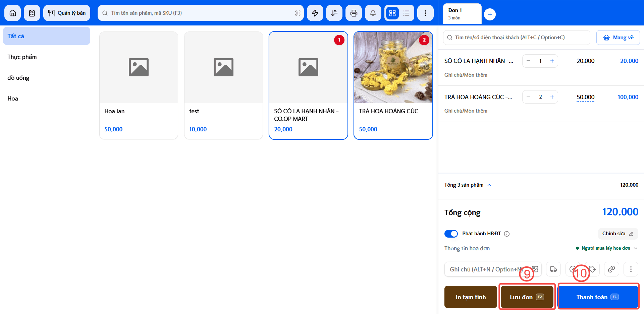Click the info icon beside Phát hành HĐĐT
The height and width of the screenshot is (314, 644).
[507, 234]
